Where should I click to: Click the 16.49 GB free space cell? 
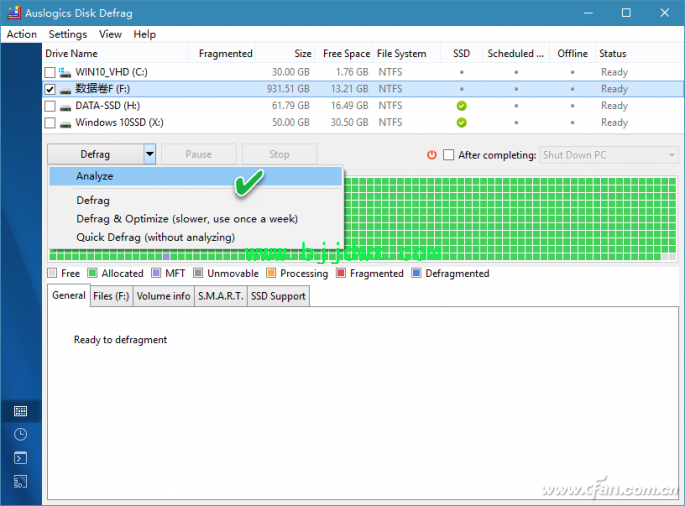tap(349, 106)
